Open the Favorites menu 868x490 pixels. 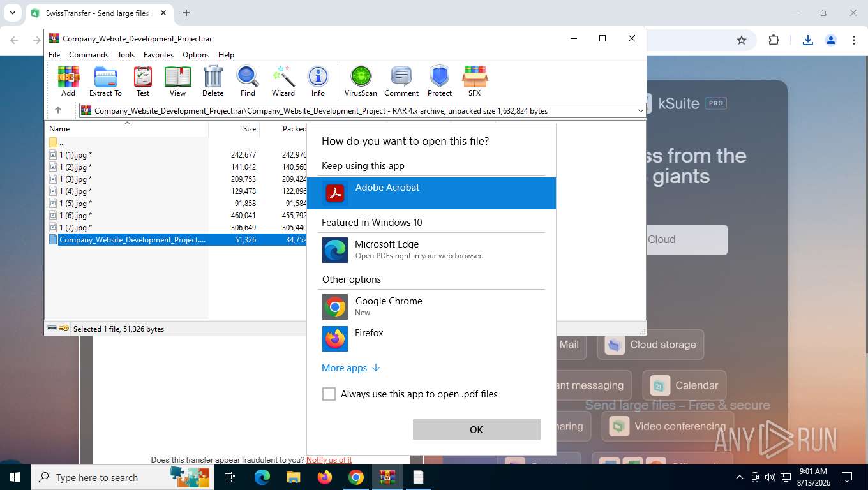pyautogui.click(x=158, y=55)
